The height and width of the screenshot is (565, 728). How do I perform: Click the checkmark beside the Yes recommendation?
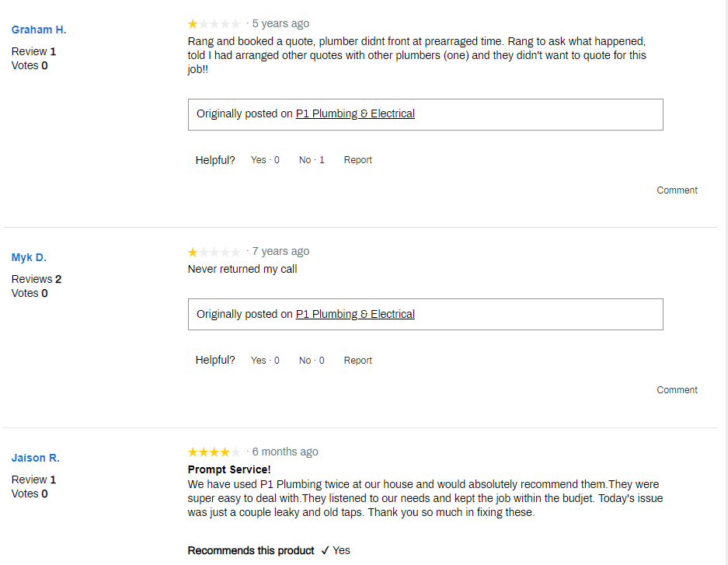pos(326,550)
